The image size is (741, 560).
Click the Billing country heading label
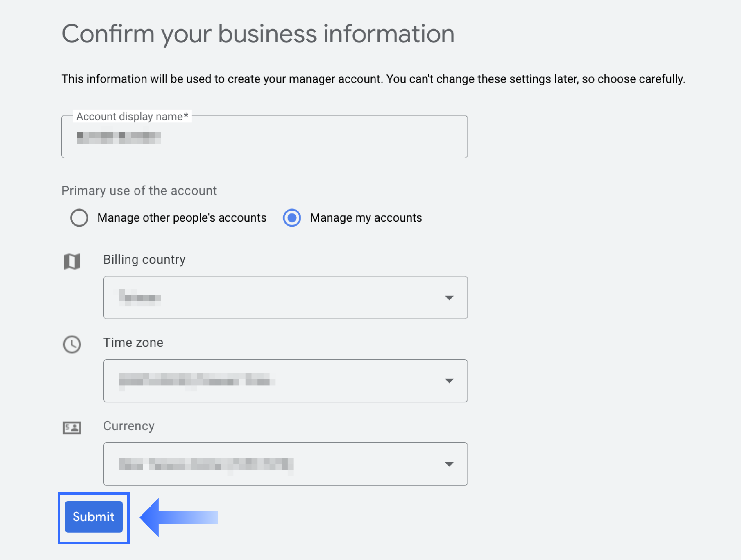pyautogui.click(x=144, y=260)
